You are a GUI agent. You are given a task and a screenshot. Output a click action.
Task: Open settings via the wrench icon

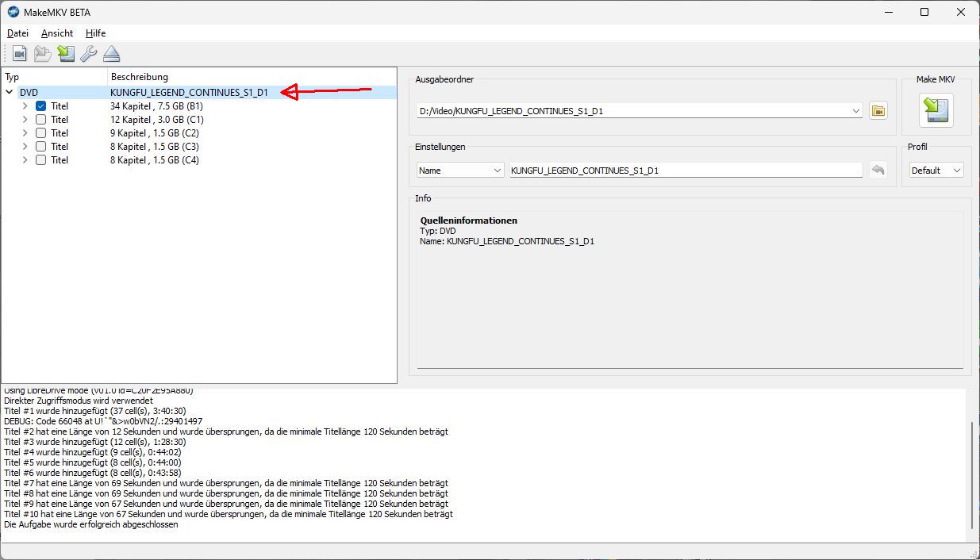pyautogui.click(x=89, y=54)
